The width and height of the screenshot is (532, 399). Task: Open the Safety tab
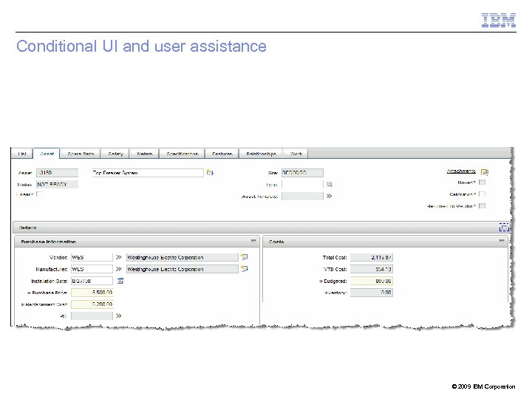pyautogui.click(x=115, y=154)
